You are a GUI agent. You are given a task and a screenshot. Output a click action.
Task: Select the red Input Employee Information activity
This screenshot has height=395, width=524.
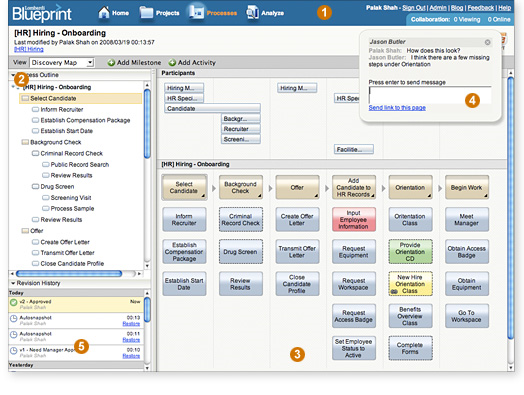[354, 220]
